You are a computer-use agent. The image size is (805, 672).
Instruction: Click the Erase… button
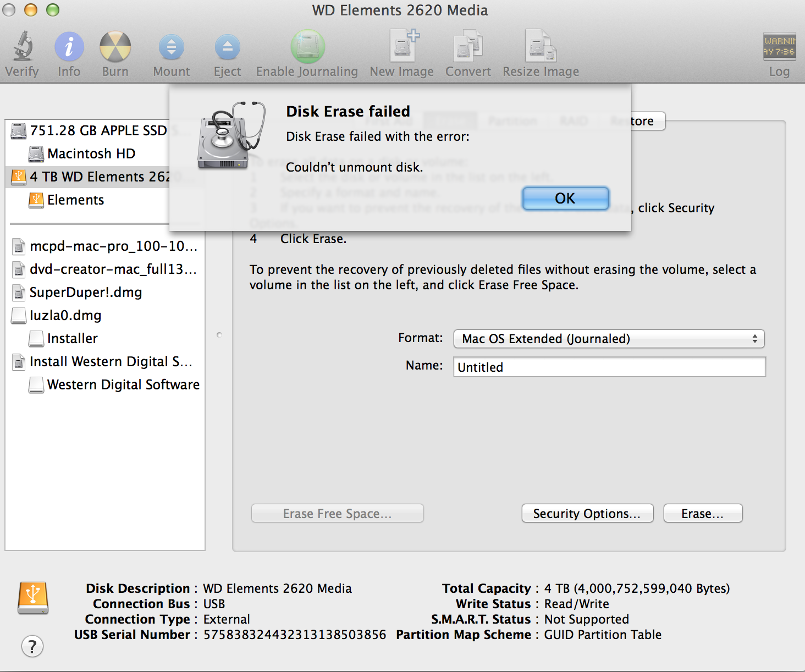click(703, 514)
